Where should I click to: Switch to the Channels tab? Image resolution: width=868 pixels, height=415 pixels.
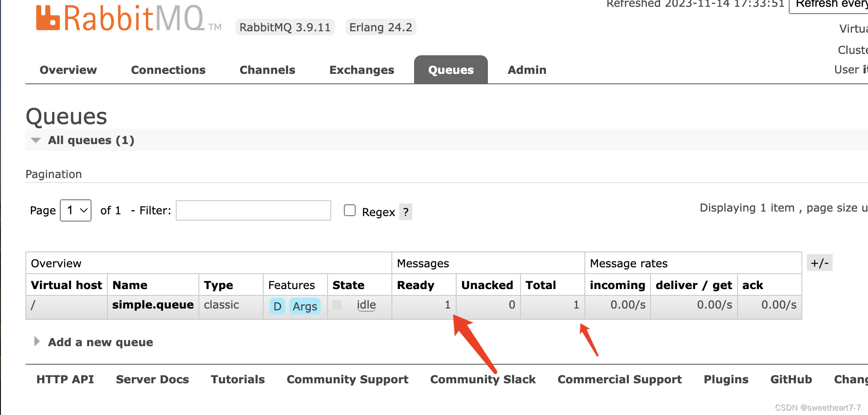click(x=267, y=70)
